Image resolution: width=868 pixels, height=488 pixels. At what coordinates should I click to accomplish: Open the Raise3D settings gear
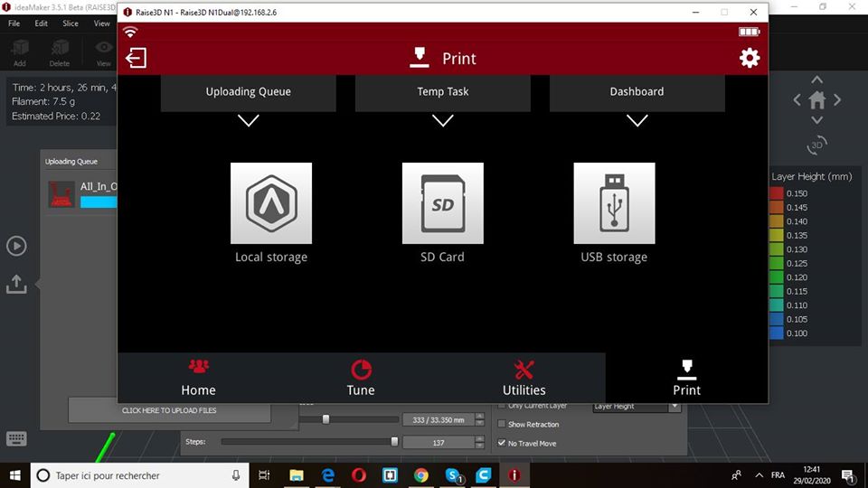click(x=750, y=58)
